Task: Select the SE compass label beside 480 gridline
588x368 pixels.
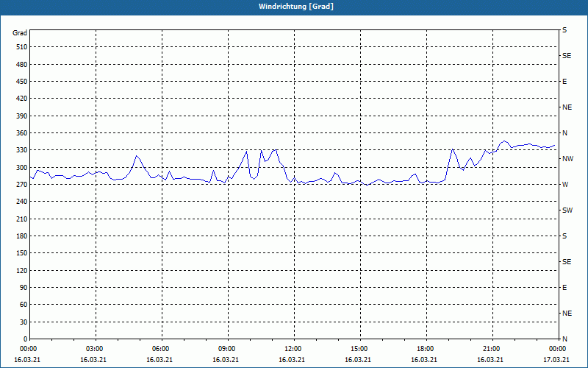Action: click(x=567, y=56)
